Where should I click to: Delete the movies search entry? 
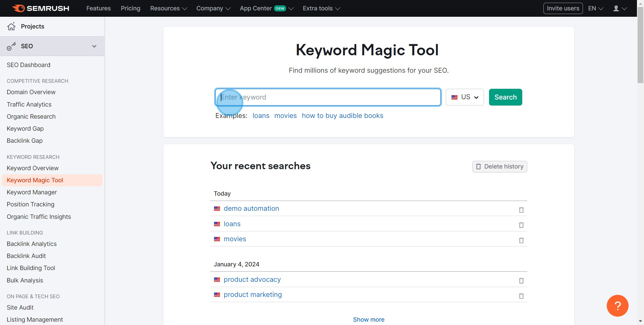(x=521, y=240)
